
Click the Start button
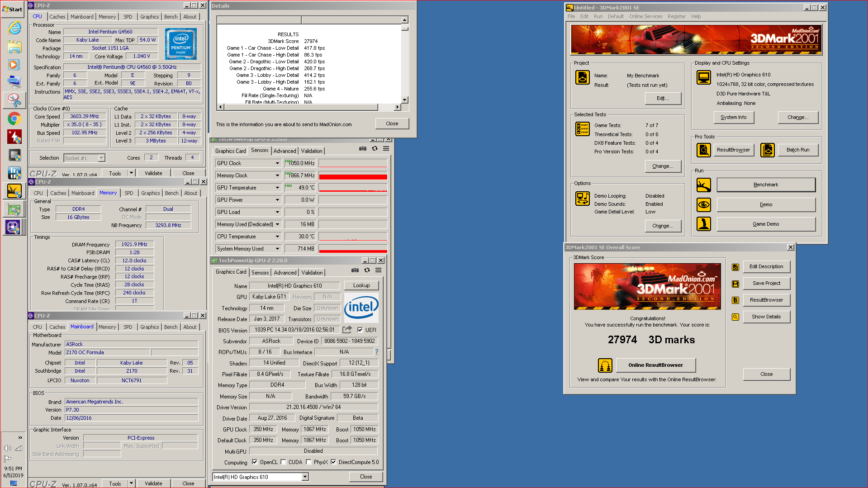pyautogui.click(x=13, y=9)
